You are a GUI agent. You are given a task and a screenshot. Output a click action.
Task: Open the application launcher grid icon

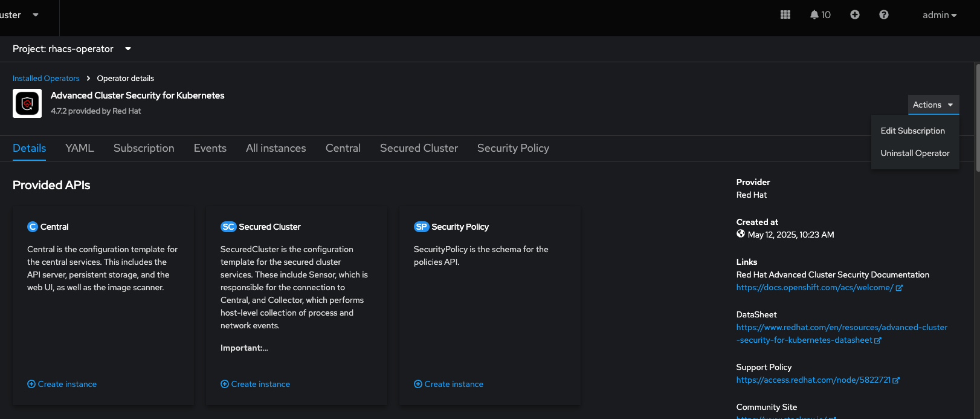click(x=785, y=15)
